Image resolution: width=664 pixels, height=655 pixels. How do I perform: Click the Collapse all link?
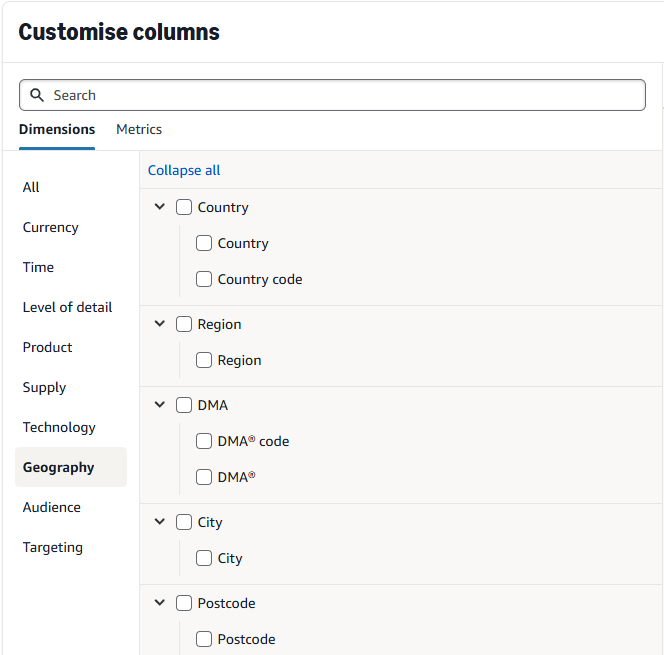184,170
